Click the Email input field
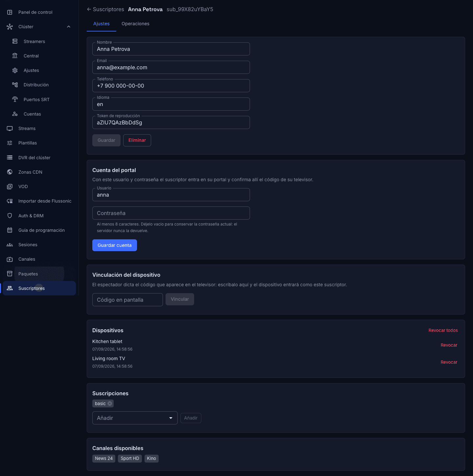473x476 pixels. (x=171, y=67)
